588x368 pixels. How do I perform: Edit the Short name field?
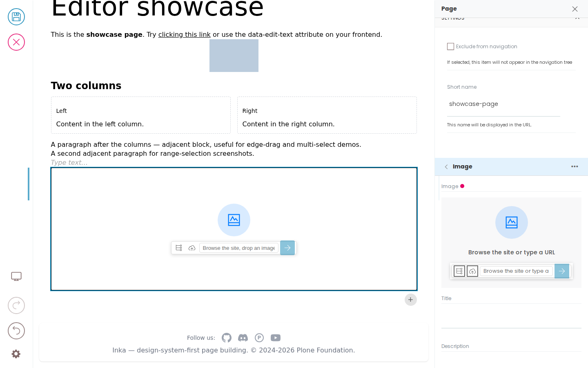tap(503, 104)
